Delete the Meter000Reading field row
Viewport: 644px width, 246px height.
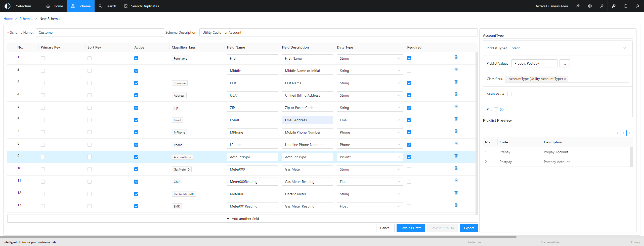tap(456, 180)
